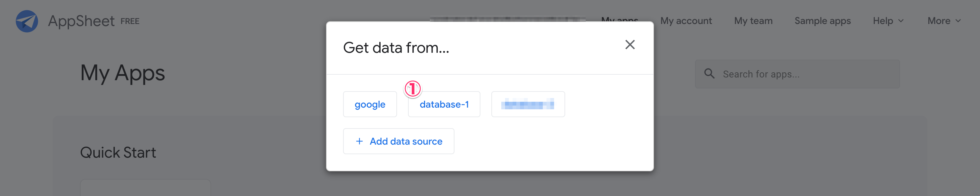Viewport: 980px width, 196px height.
Task: Select the blurred third data source
Action: tap(528, 104)
